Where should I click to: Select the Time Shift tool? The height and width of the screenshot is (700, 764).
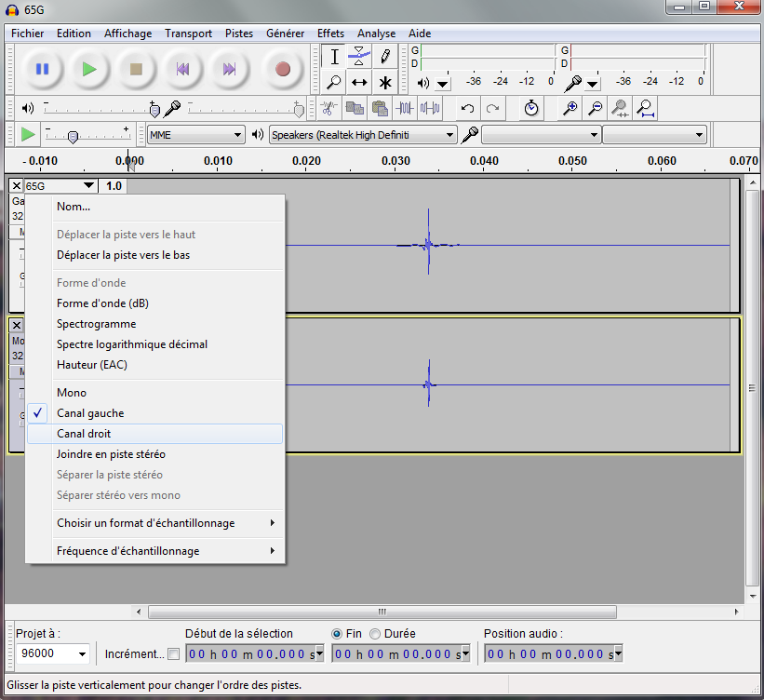pos(359,83)
